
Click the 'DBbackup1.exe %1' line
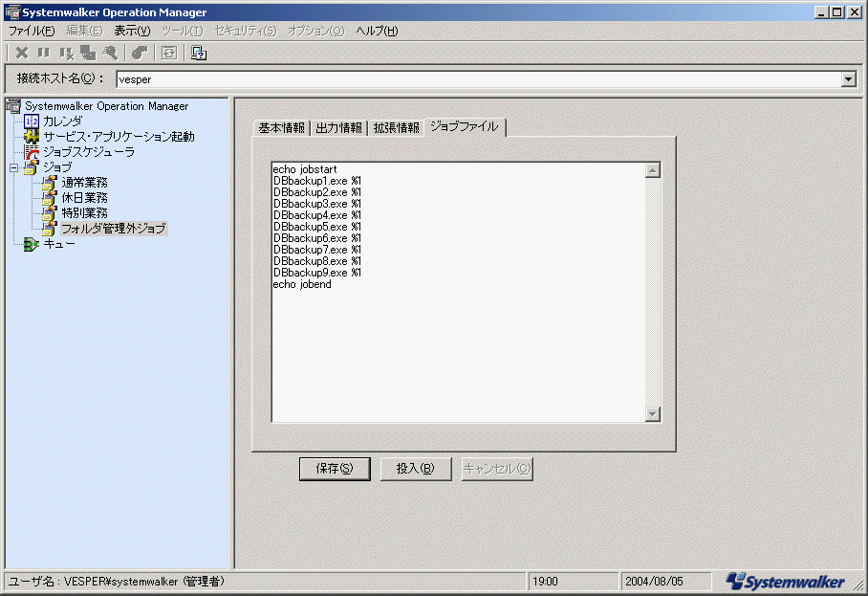[x=316, y=181]
